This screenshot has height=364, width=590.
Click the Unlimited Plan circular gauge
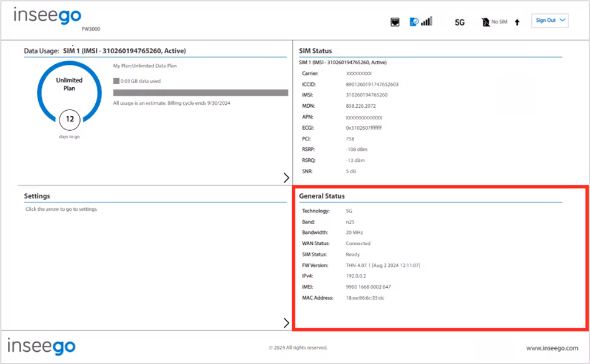pos(69,93)
